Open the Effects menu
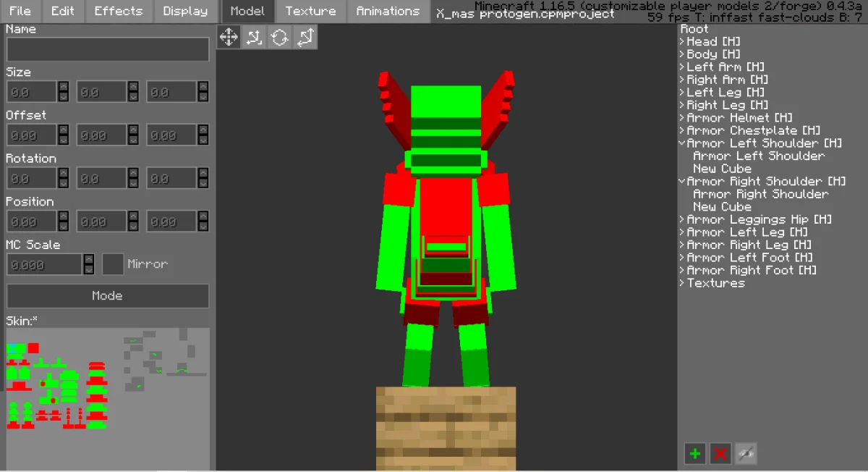868x472 pixels. click(x=119, y=11)
